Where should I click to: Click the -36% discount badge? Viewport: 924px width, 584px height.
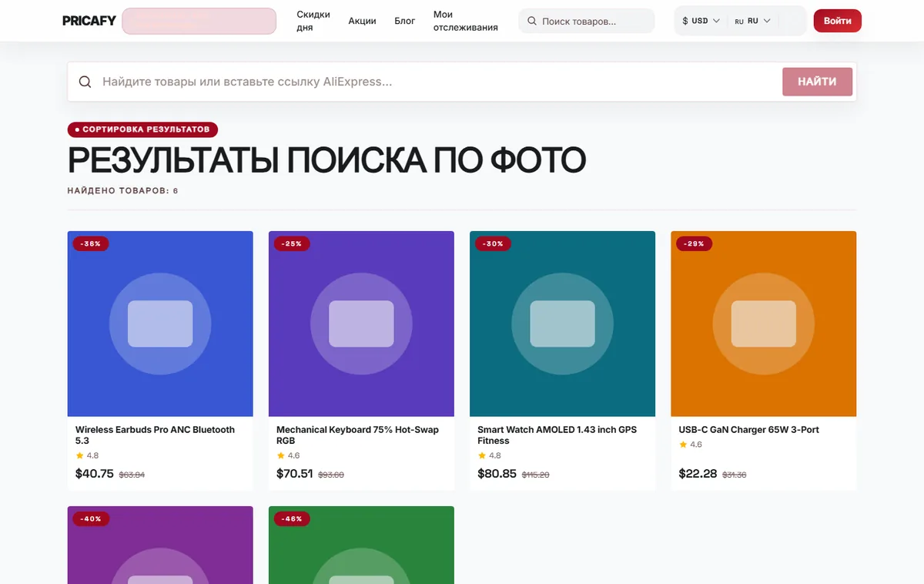[x=92, y=243]
